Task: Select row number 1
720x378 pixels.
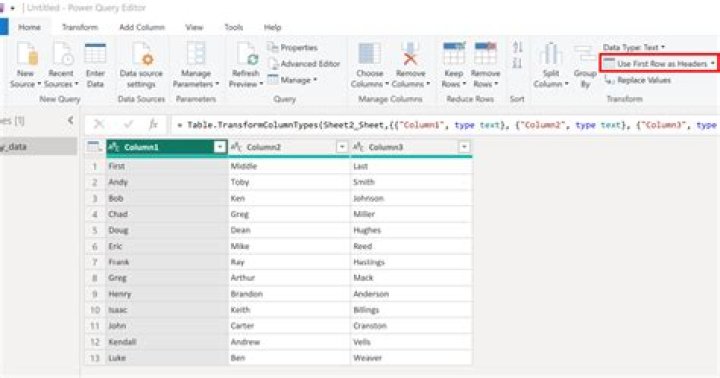Action: click(95, 166)
